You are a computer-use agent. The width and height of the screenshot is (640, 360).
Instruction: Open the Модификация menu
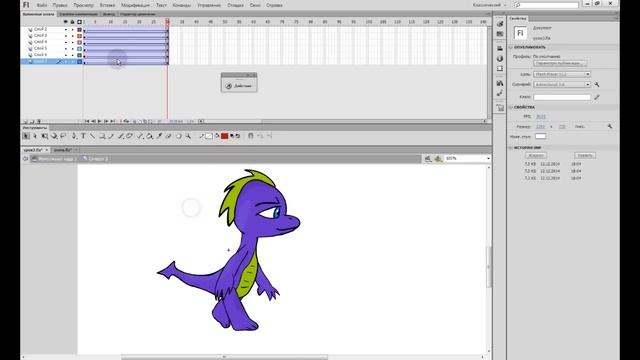click(x=135, y=5)
